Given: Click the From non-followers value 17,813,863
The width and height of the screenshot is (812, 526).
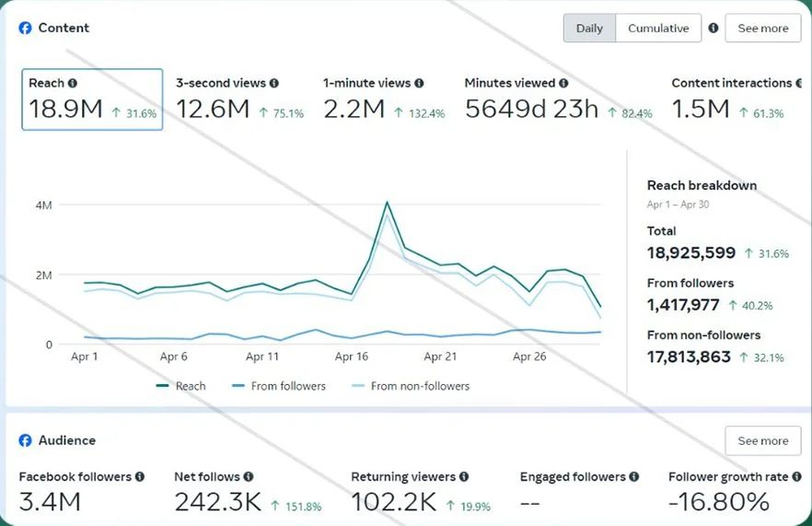Looking at the screenshot, I should tap(689, 357).
